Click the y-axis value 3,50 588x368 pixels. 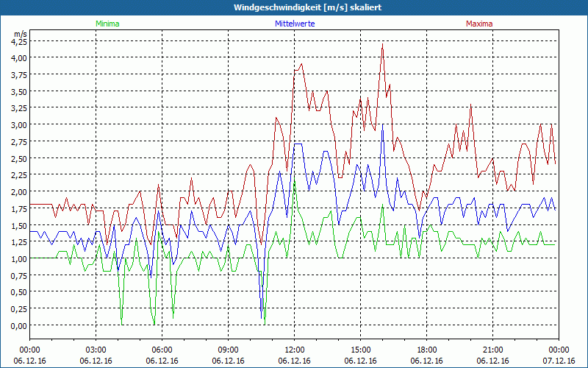(19, 91)
